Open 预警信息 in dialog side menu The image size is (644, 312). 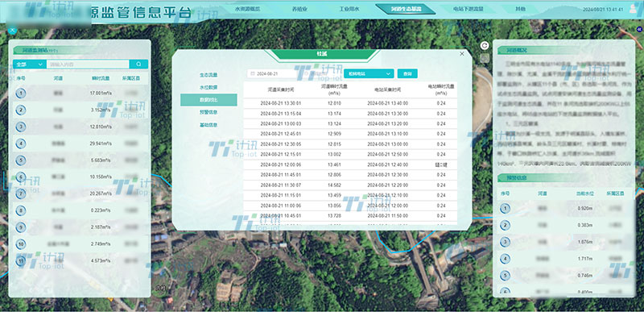tap(208, 112)
